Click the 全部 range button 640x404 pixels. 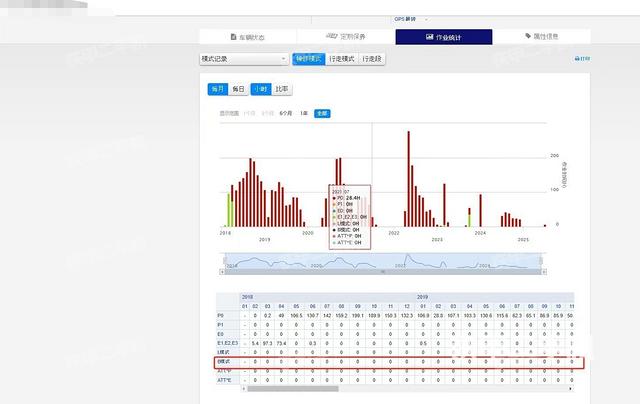pyautogui.click(x=321, y=113)
